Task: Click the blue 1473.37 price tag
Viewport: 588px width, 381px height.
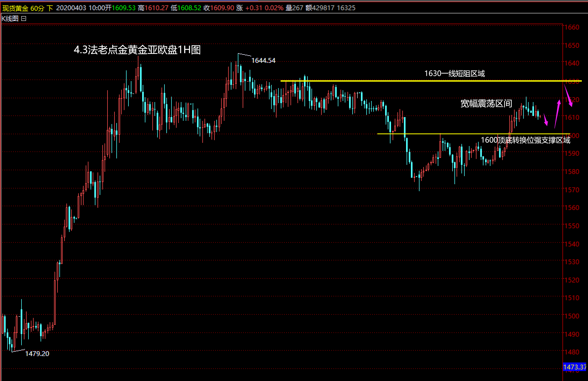Action: point(574,367)
